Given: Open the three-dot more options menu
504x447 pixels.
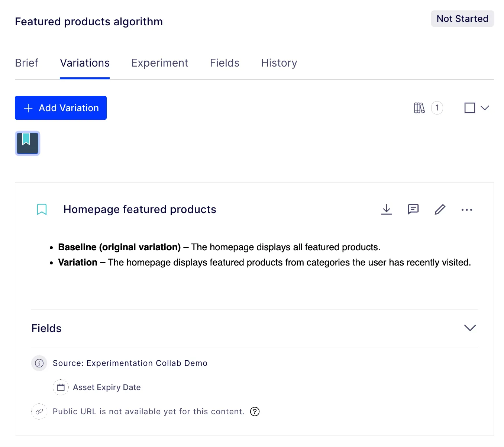Looking at the screenshot, I should click(467, 210).
